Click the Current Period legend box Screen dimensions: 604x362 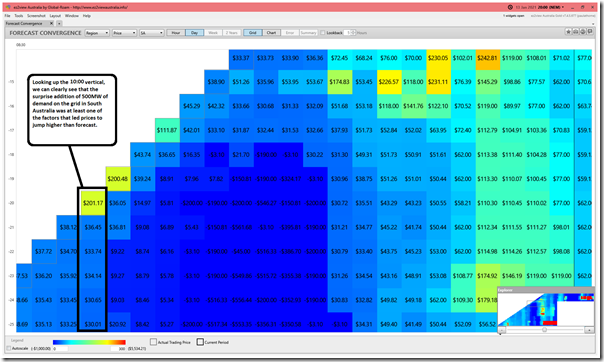click(x=200, y=342)
